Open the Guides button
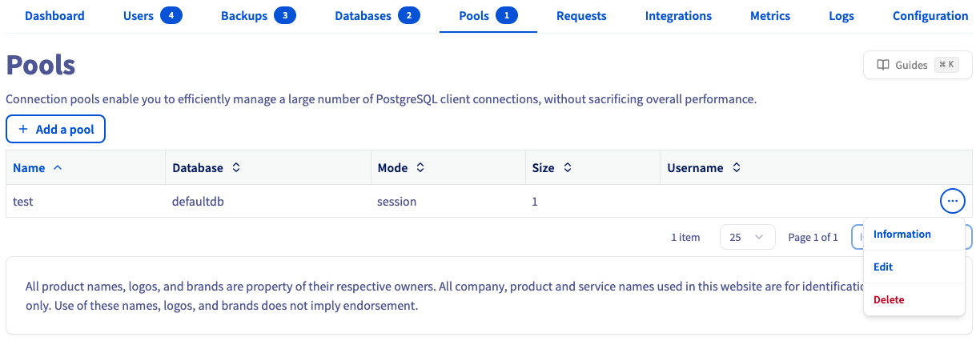The width and height of the screenshot is (980, 341). [918, 65]
